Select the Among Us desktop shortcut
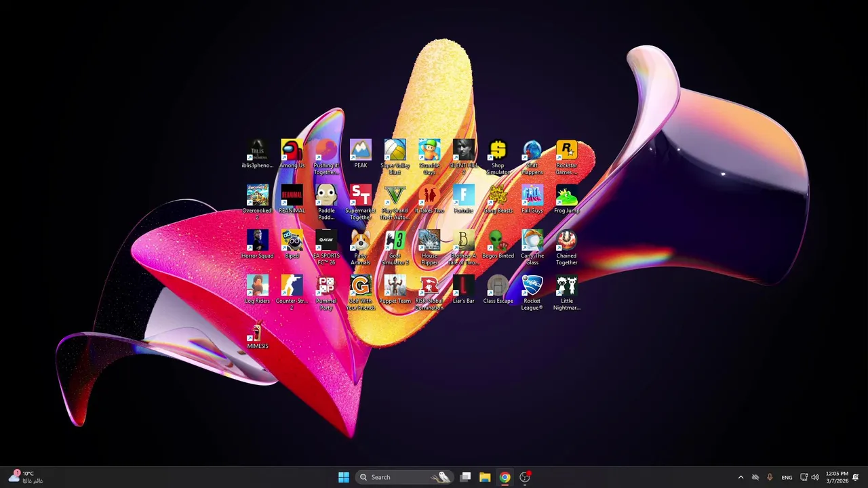 (292, 155)
